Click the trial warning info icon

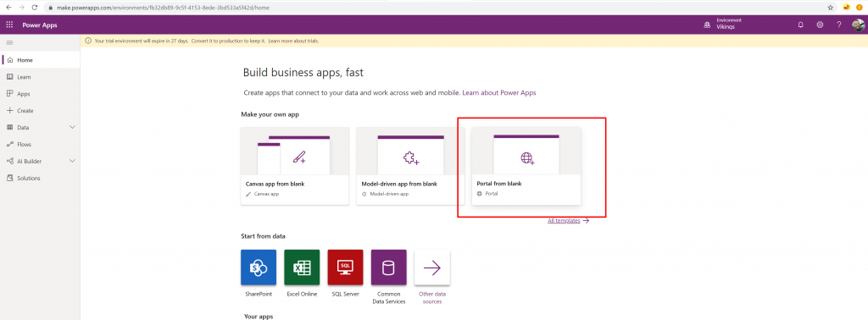(88, 41)
